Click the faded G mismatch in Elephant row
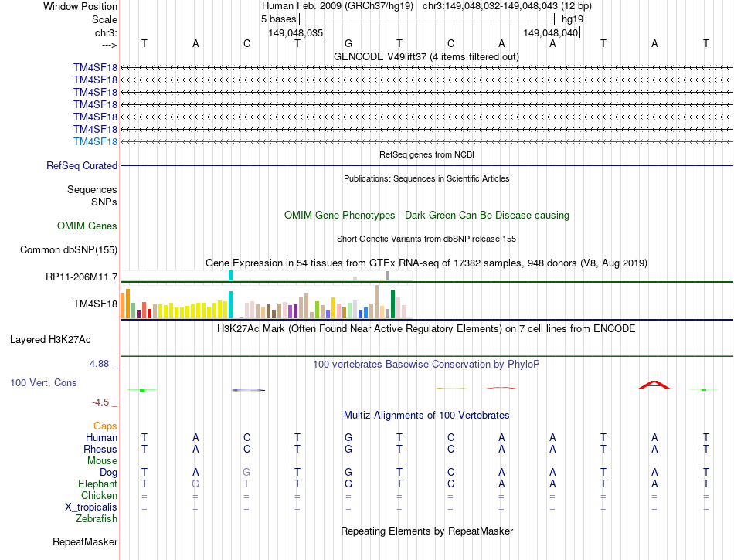 point(195,484)
